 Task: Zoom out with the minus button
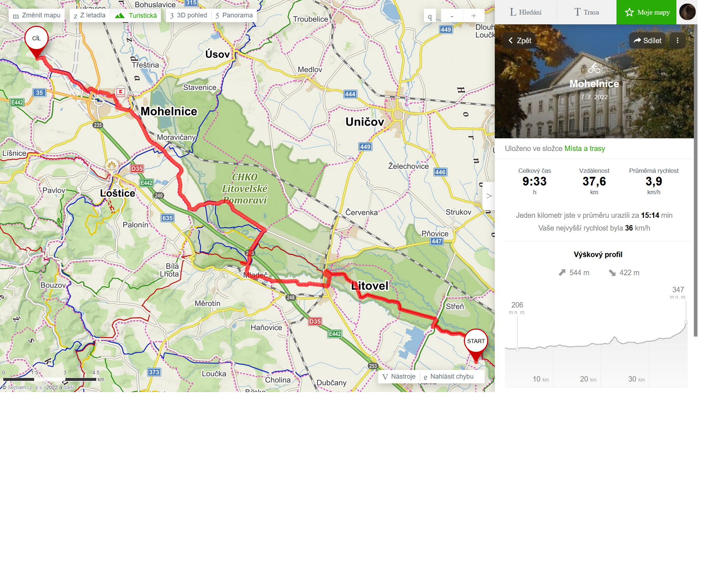point(452,16)
